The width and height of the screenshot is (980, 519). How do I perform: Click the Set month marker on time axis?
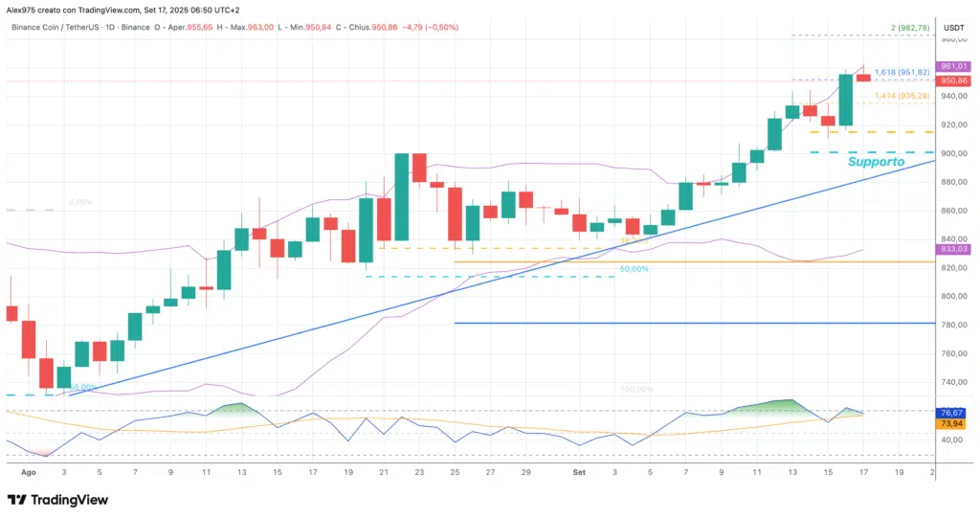click(x=579, y=472)
